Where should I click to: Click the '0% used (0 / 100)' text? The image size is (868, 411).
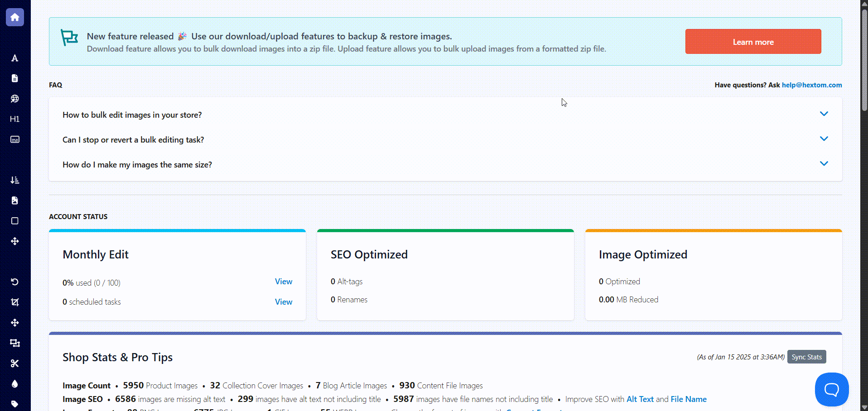92,283
